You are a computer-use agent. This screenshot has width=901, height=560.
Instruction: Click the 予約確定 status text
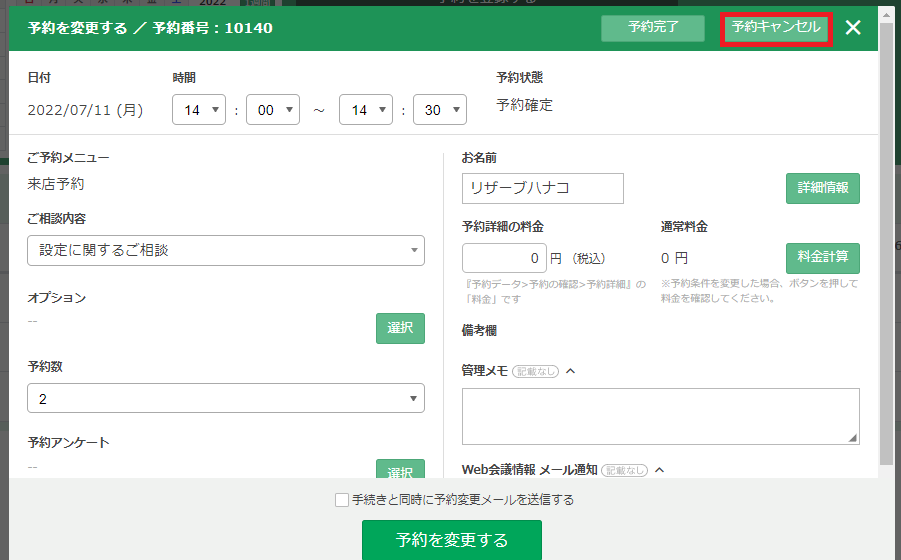525,105
